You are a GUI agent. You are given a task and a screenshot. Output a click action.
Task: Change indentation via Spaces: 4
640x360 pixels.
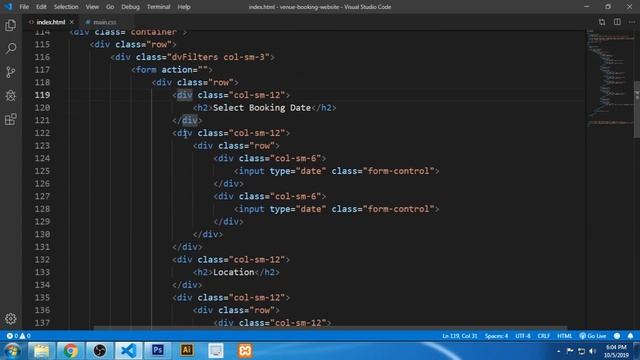coord(496,336)
